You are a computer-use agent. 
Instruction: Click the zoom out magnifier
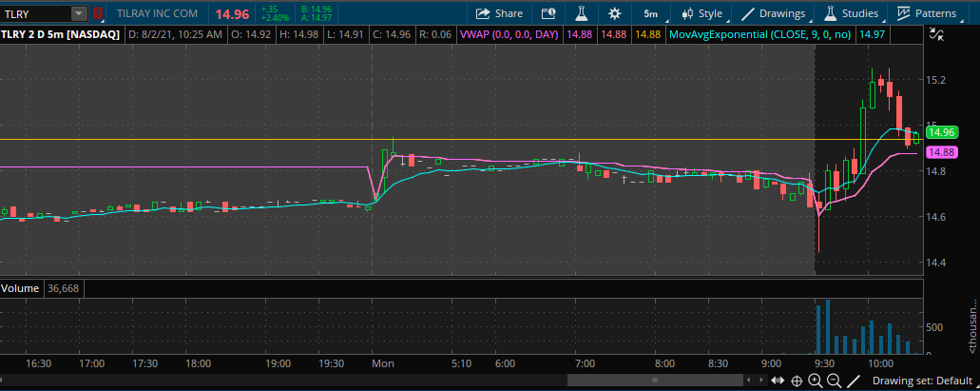click(x=834, y=381)
